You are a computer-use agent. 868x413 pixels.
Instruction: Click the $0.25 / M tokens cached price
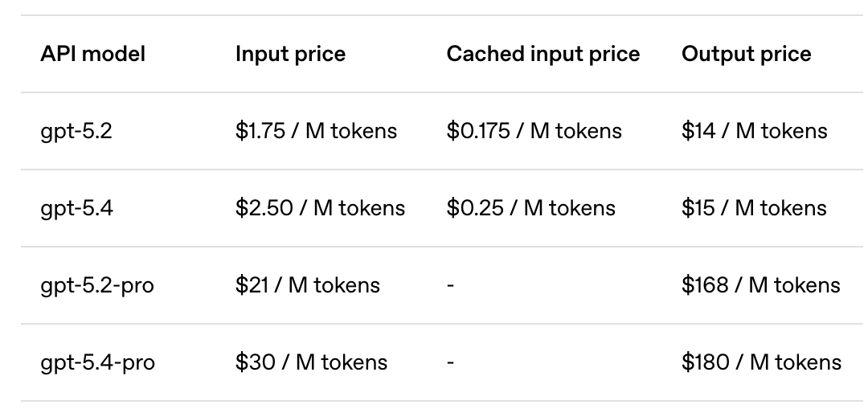tap(531, 208)
